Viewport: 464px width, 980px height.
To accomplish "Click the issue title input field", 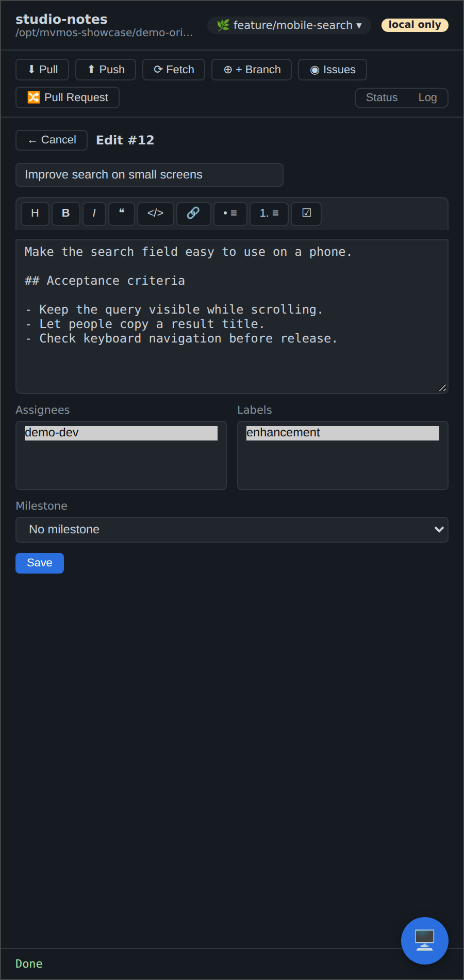I will pos(150,175).
